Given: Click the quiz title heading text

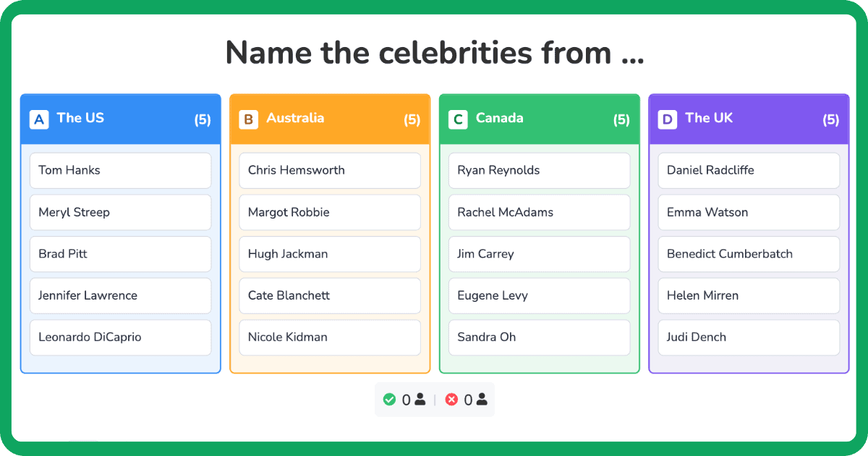Looking at the screenshot, I should [434, 53].
